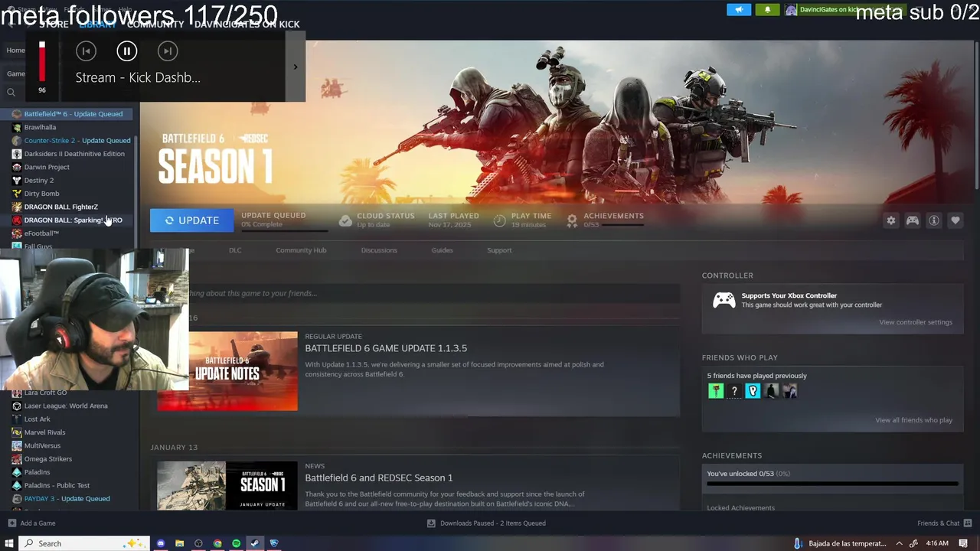Image resolution: width=980 pixels, height=551 pixels.
Task: Click the Play Time clock icon
Action: click(500, 220)
